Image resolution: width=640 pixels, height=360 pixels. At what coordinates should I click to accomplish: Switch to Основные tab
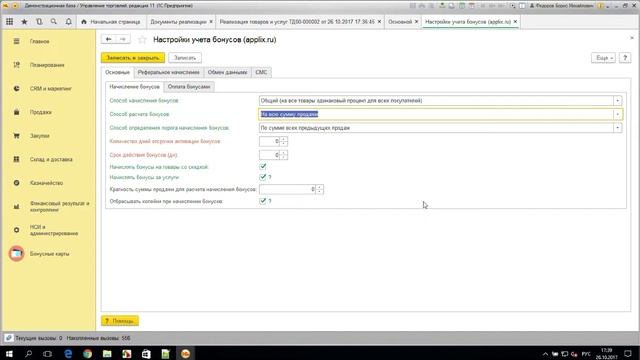pos(117,72)
